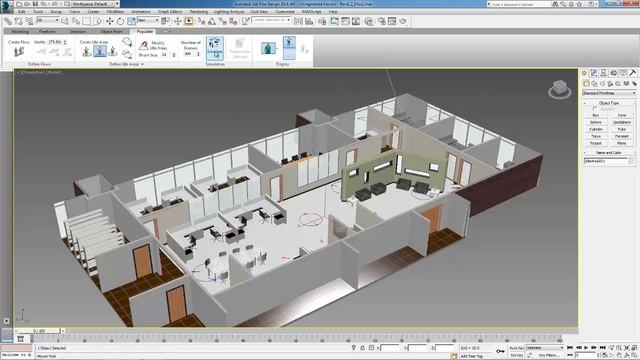Screen dimensions: 640x360
Task: Toggle Percent Snap in the toolbar
Action: click(222, 21)
